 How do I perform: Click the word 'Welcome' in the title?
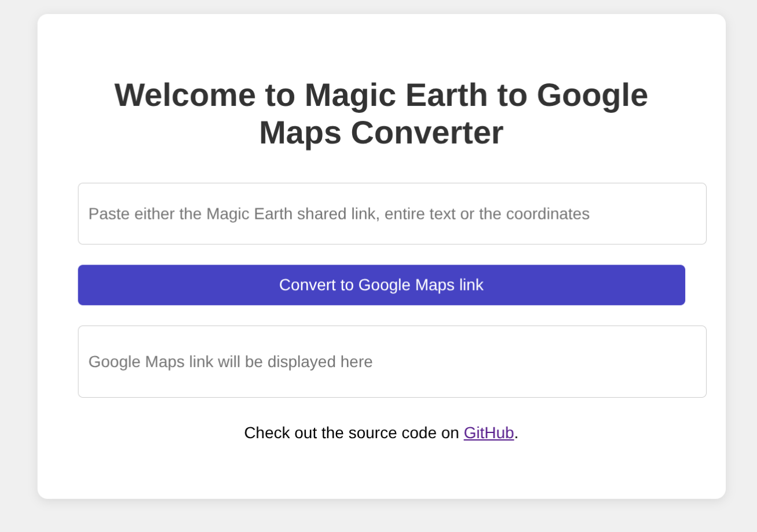(184, 95)
